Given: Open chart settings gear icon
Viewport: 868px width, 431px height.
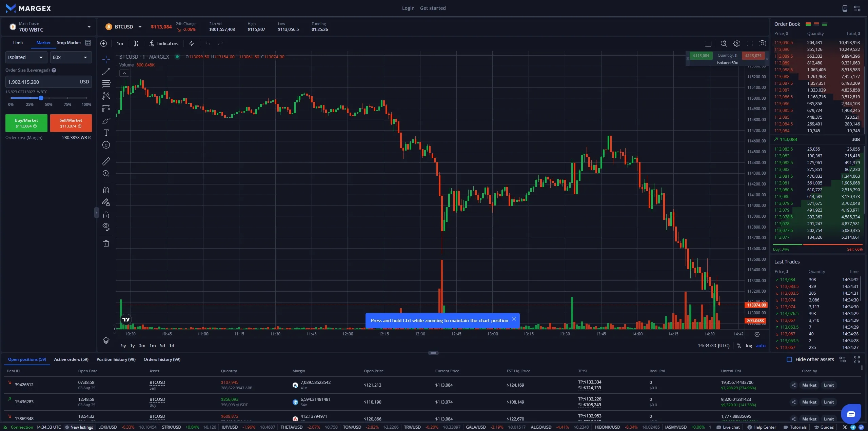Looking at the screenshot, I should pos(736,43).
